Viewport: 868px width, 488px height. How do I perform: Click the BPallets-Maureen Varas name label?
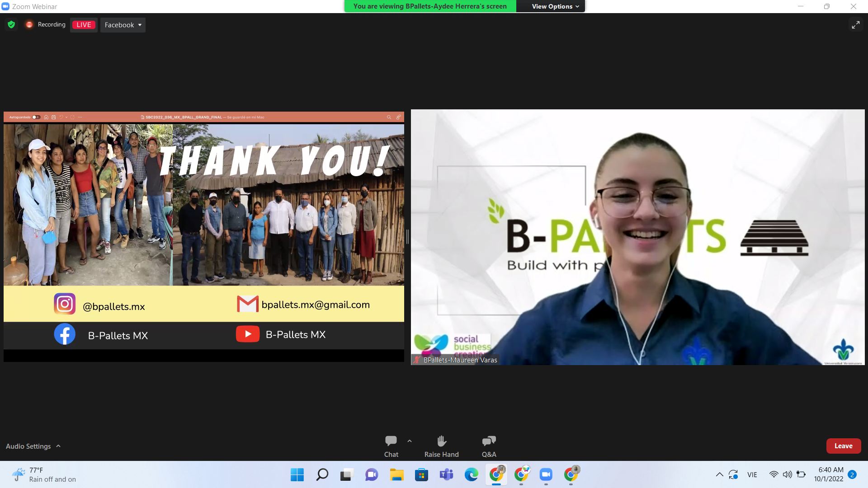tap(460, 360)
